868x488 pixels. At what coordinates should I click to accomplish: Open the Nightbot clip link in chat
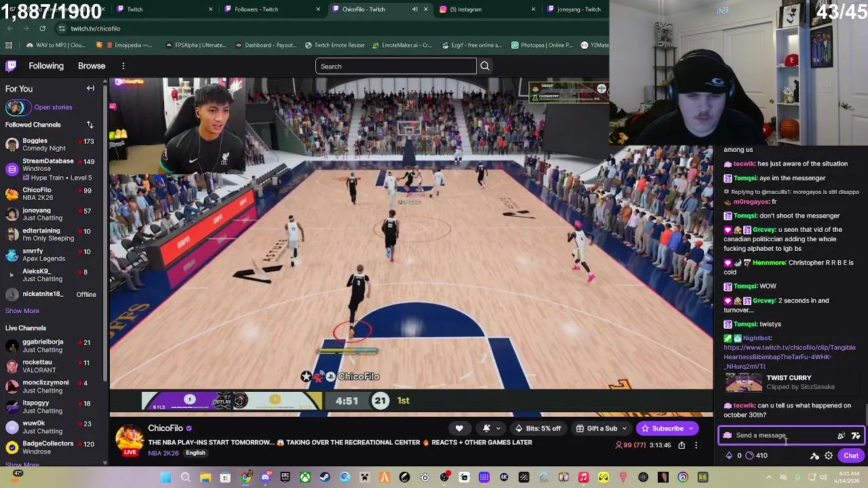coord(789,357)
